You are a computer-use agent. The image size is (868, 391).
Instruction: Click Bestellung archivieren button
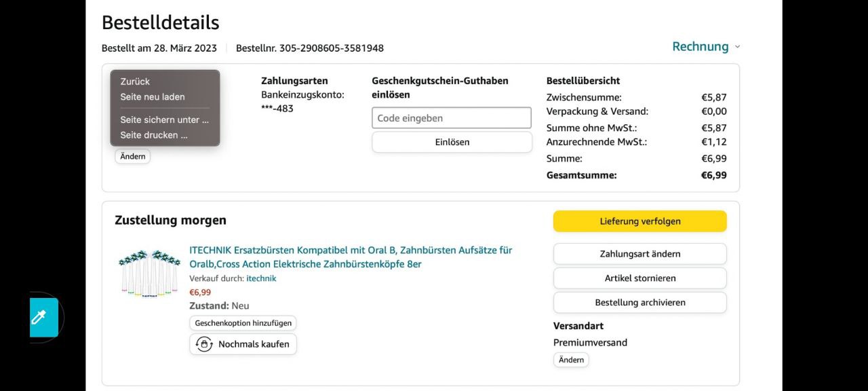pos(639,303)
